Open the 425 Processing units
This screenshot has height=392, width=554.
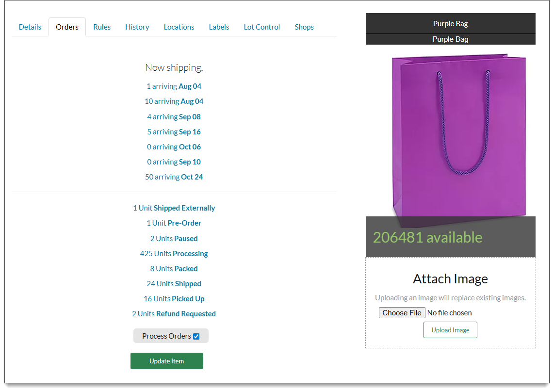tap(174, 253)
